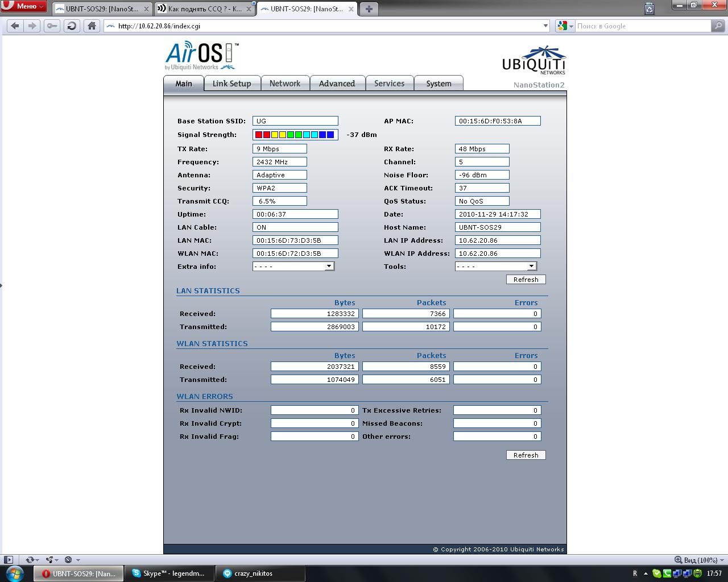This screenshot has height=582, width=728.
Task: Toggle the Opera panel button in status bar
Action: point(9,560)
